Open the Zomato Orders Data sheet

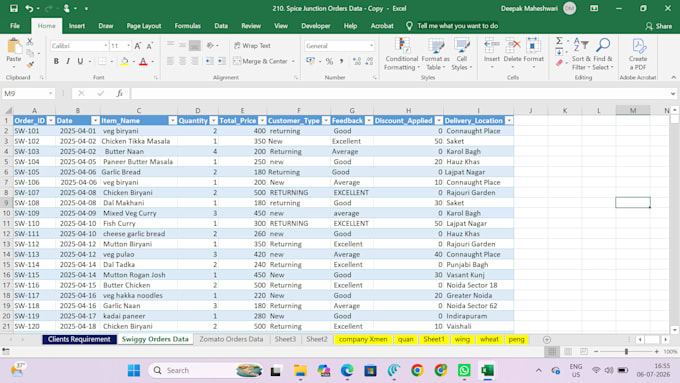point(231,339)
